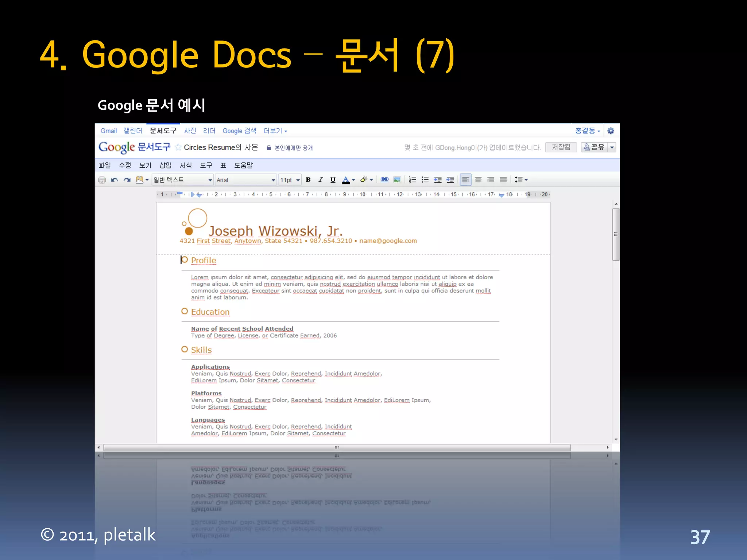Click the scroll up arrow
The width and height of the screenshot is (747, 560).
(x=616, y=204)
